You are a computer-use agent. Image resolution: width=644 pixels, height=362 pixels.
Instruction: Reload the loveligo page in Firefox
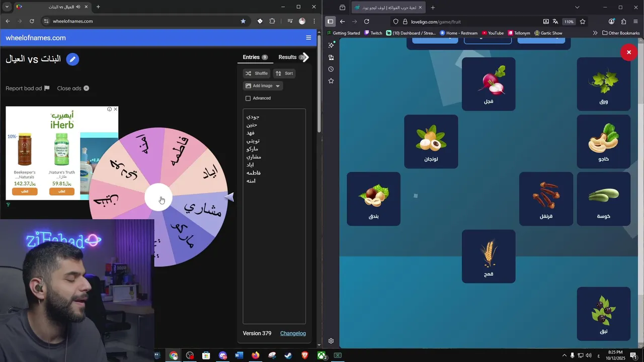pos(367,22)
